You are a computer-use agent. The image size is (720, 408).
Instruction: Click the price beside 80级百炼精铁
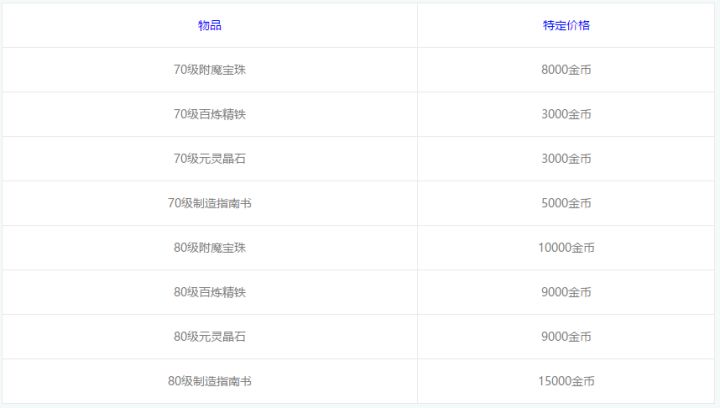(x=566, y=292)
